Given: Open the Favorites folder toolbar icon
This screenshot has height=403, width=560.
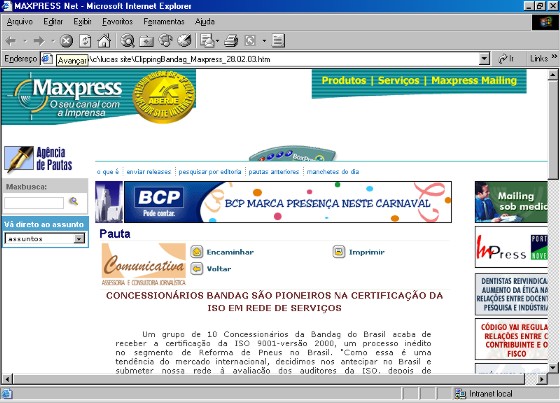Looking at the screenshot, I should [146, 41].
